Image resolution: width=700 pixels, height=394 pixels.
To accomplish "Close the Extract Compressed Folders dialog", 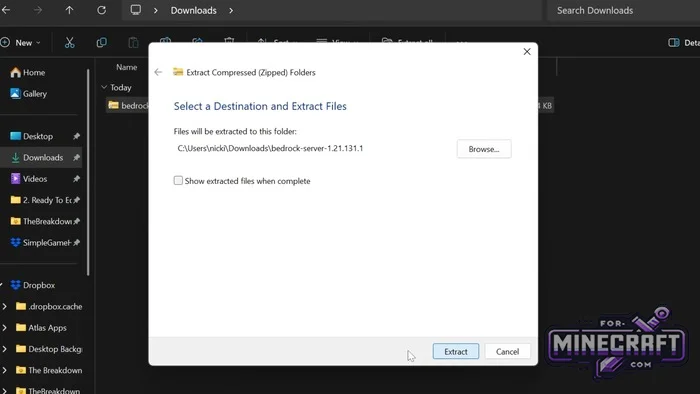I will click(x=527, y=52).
